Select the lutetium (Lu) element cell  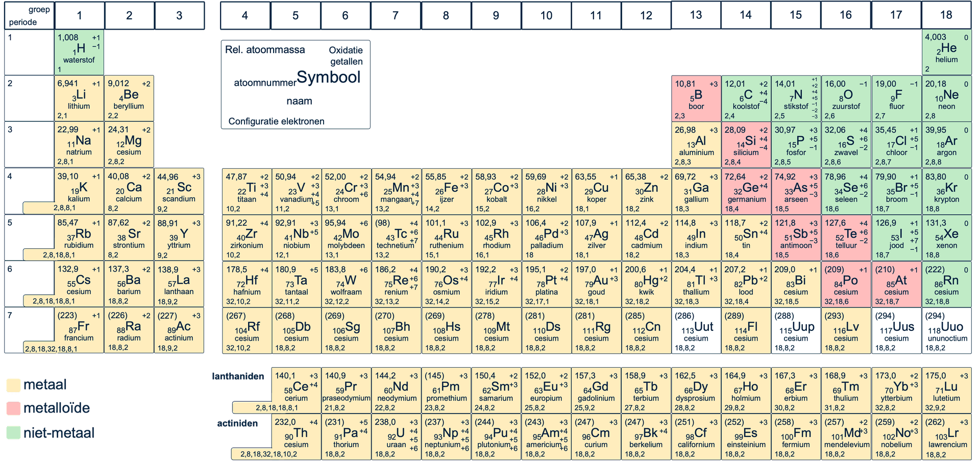tap(946, 390)
